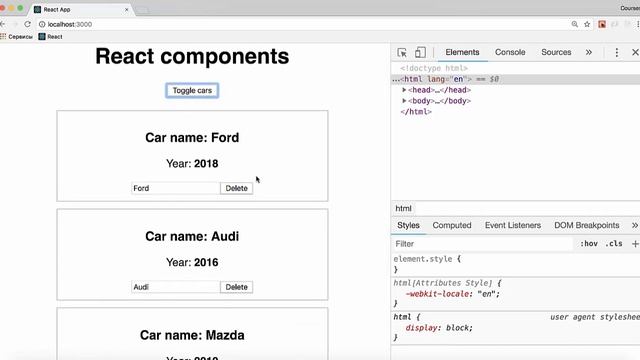
Task: Switch to the Elements tab
Action: tap(462, 52)
